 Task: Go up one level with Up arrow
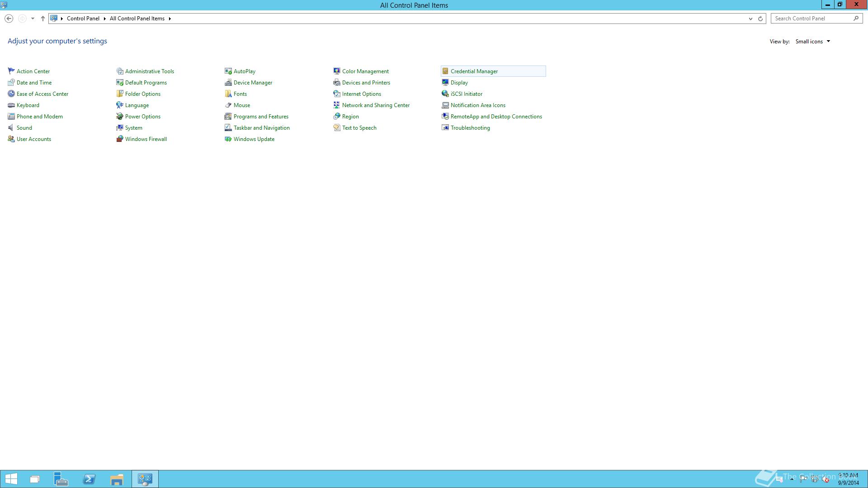(x=43, y=19)
